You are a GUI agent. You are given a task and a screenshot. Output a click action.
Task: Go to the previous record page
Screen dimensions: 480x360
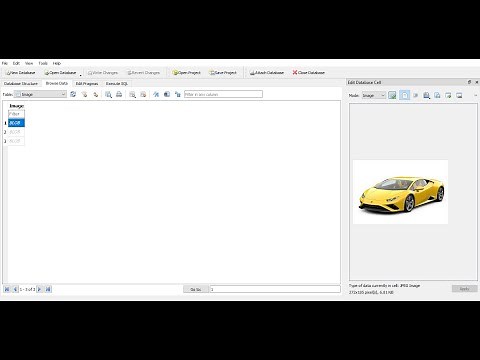15,289
